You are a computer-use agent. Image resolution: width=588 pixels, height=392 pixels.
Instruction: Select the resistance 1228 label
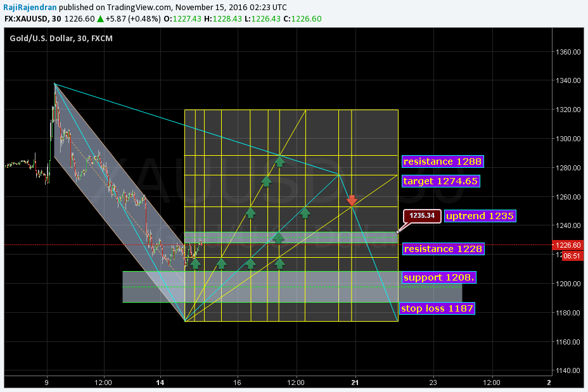444,249
